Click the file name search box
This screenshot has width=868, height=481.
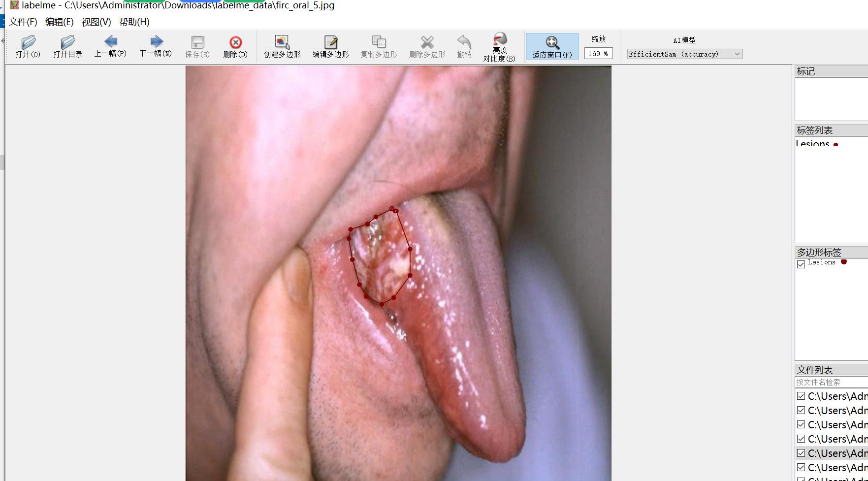point(831,382)
